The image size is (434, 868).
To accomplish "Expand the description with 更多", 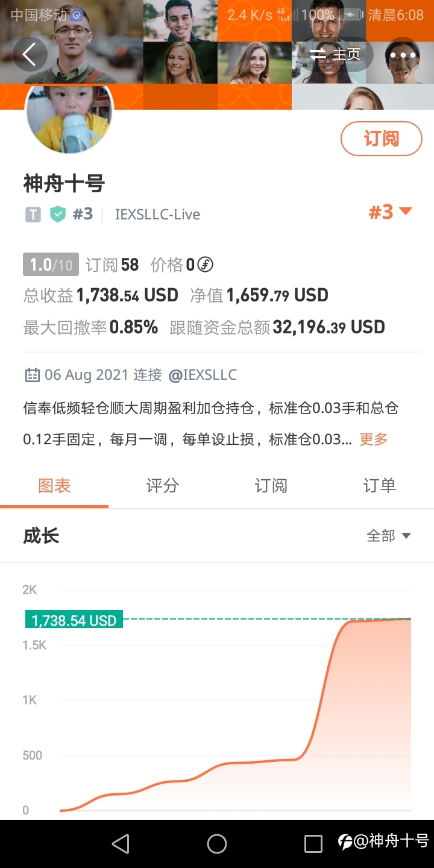I will point(374,439).
